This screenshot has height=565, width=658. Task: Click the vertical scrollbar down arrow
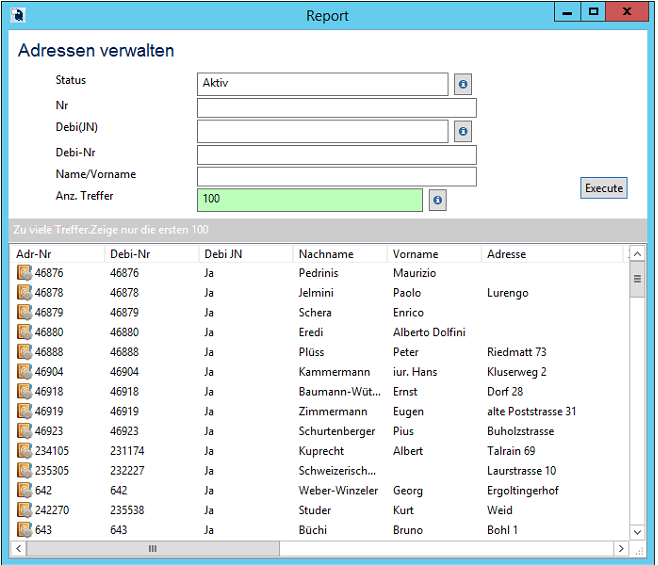coord(637,532)
